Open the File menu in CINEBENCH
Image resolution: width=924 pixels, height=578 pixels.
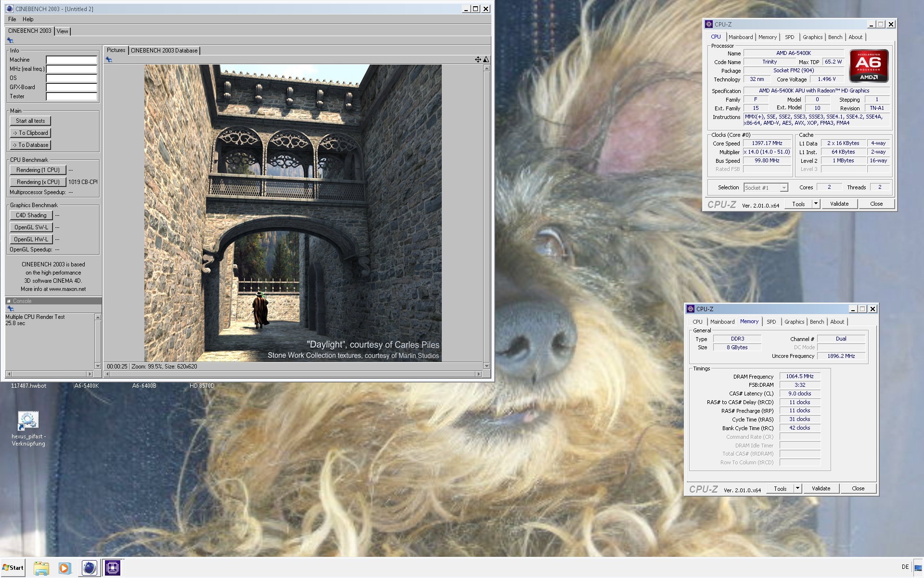pyautogui.click(x=12, y=19)
